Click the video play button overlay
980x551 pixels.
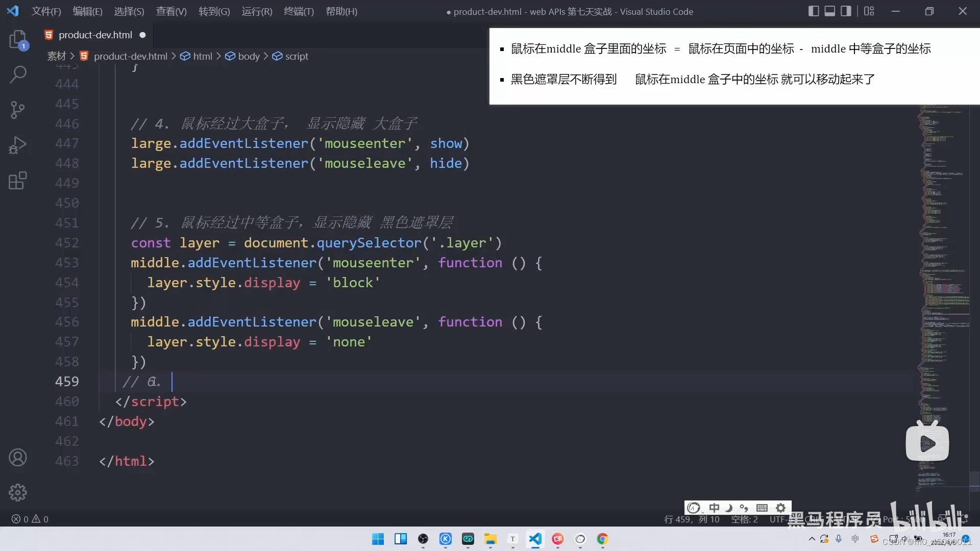(x=927, y=443)
